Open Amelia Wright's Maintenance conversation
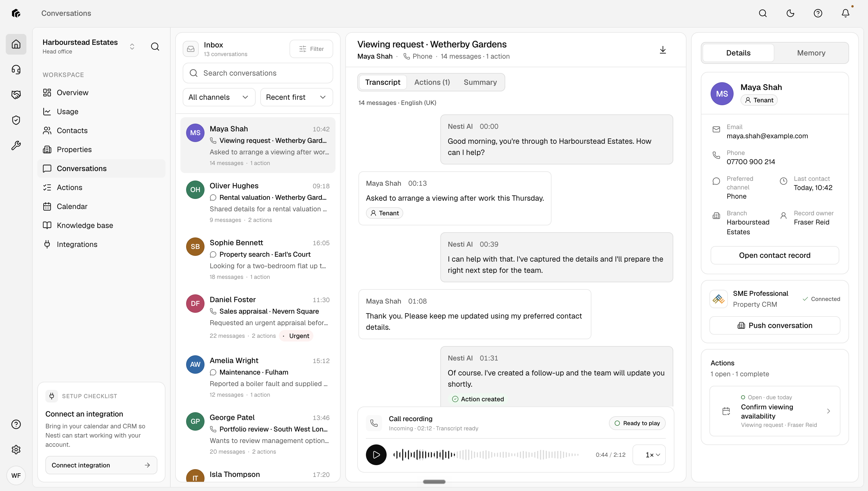868x491 pixels. [258, 377]
